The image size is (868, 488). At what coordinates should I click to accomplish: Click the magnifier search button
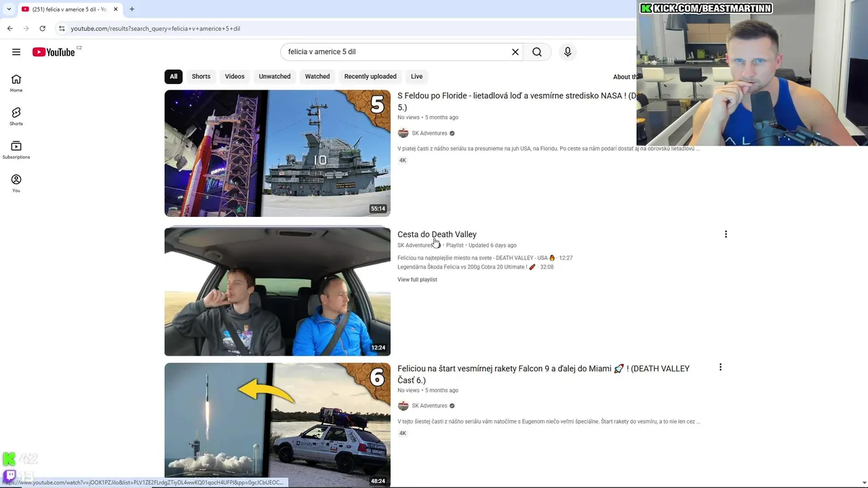click(537, 52)
